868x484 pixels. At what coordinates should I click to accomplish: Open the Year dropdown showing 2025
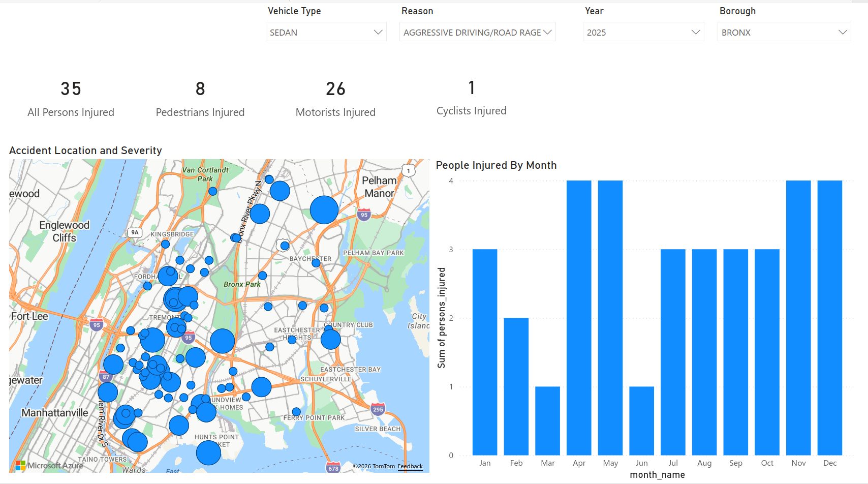click(643, 32)
